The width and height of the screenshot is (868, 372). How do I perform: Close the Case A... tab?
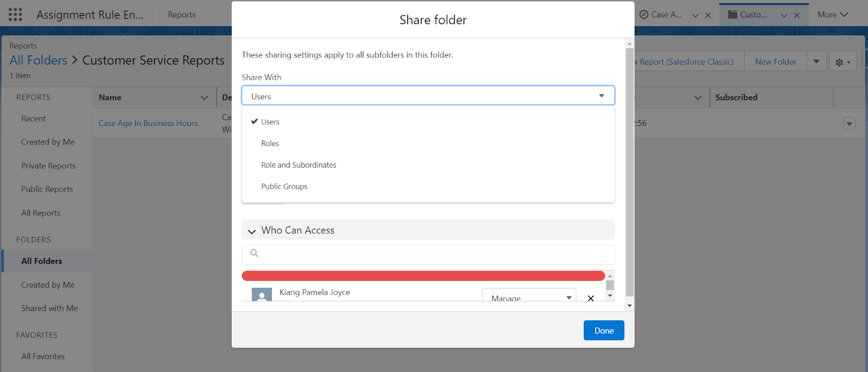(708, 15)
